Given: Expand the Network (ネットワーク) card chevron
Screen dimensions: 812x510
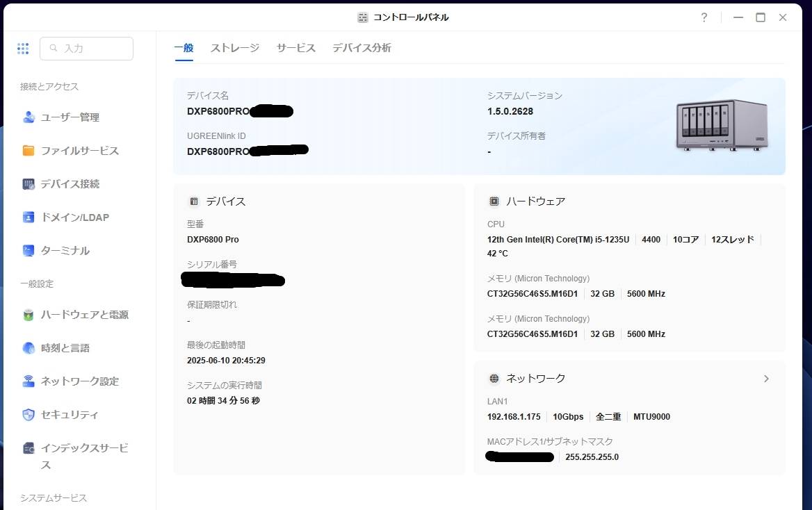Looking at the screenshot, I should 766,379.
